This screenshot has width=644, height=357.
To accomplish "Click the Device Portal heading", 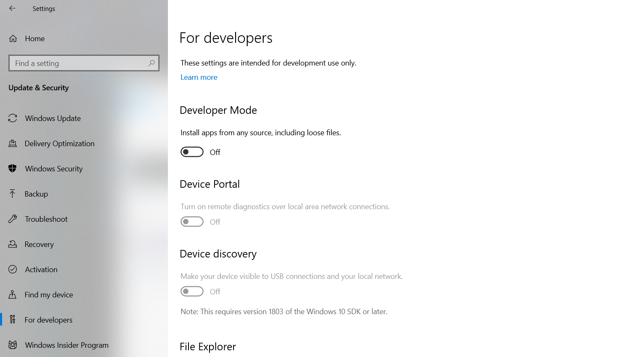I will coord(209,184).
